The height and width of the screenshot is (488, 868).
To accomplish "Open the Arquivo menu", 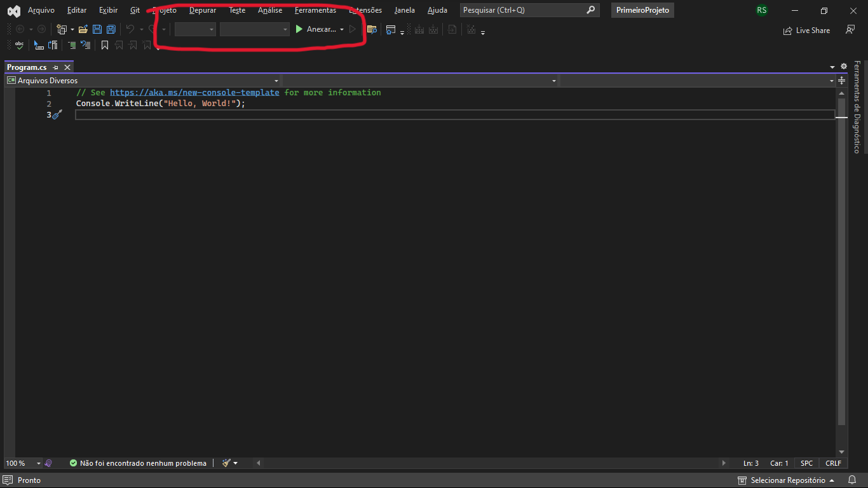I will click(41, 10).
